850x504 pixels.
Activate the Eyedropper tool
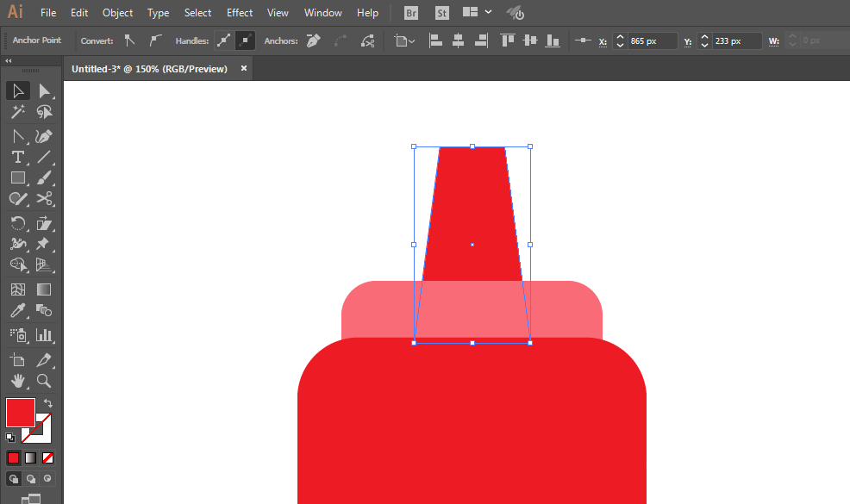(x=17, y=311)
